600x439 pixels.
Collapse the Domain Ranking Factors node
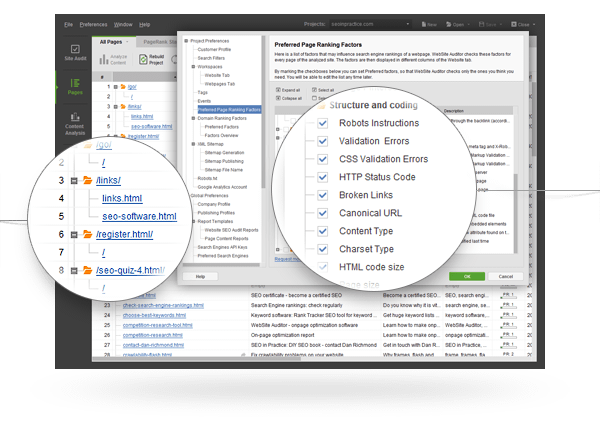[193, 118]
